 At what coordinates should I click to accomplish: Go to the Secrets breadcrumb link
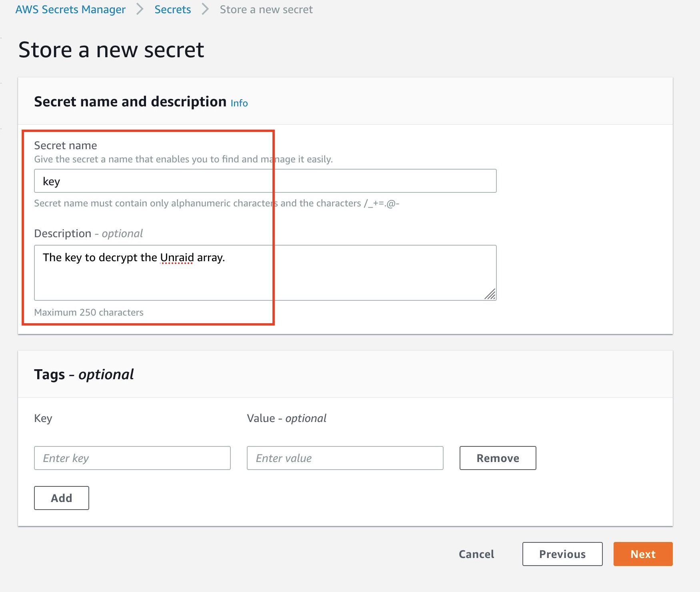172,10
